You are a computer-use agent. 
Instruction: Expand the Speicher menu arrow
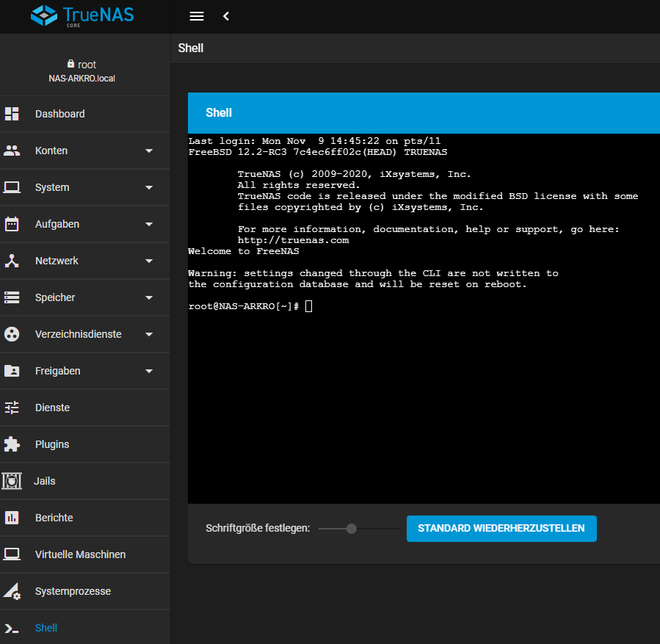pyautogui.click(x=149, y=297)
